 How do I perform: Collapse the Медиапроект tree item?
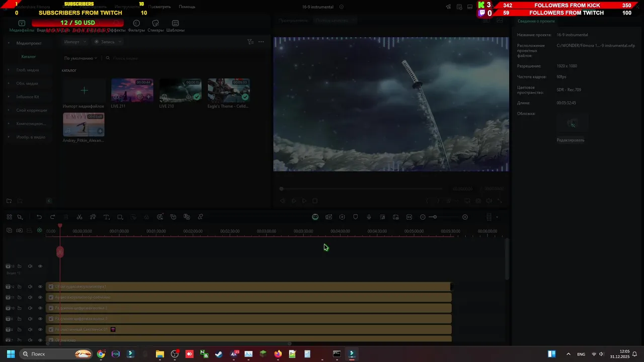point(9,43)
